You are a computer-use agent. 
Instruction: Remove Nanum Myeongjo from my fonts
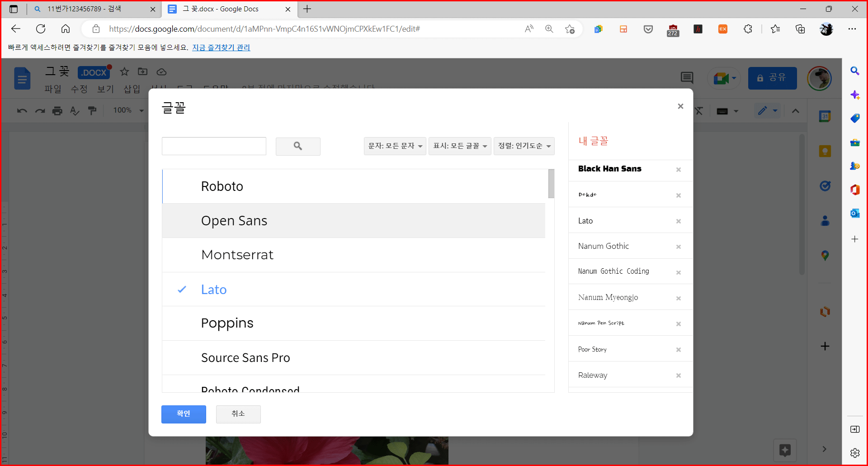click(x=679, y=298)
